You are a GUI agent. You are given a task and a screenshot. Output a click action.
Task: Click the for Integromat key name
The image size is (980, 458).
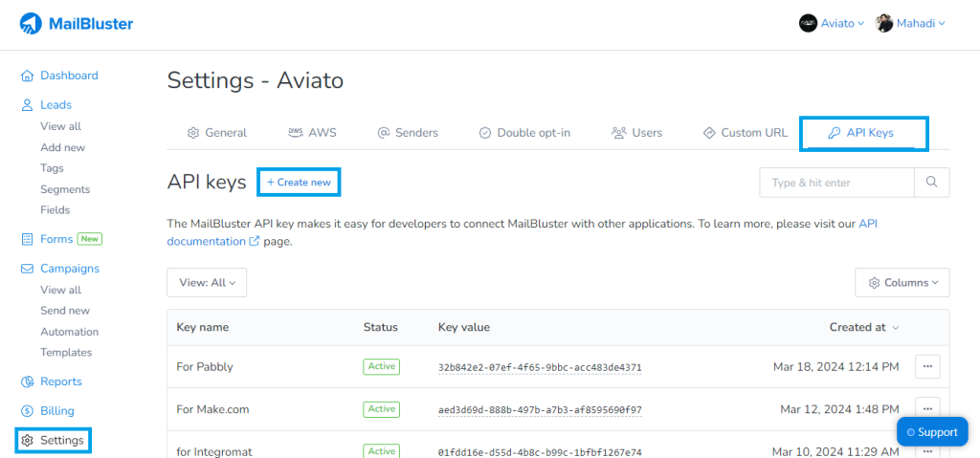pos(213,451)
